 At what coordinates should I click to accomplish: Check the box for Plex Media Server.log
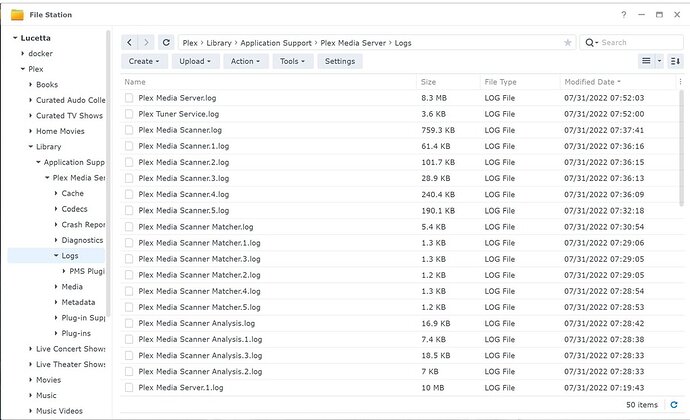coord(129,98)
